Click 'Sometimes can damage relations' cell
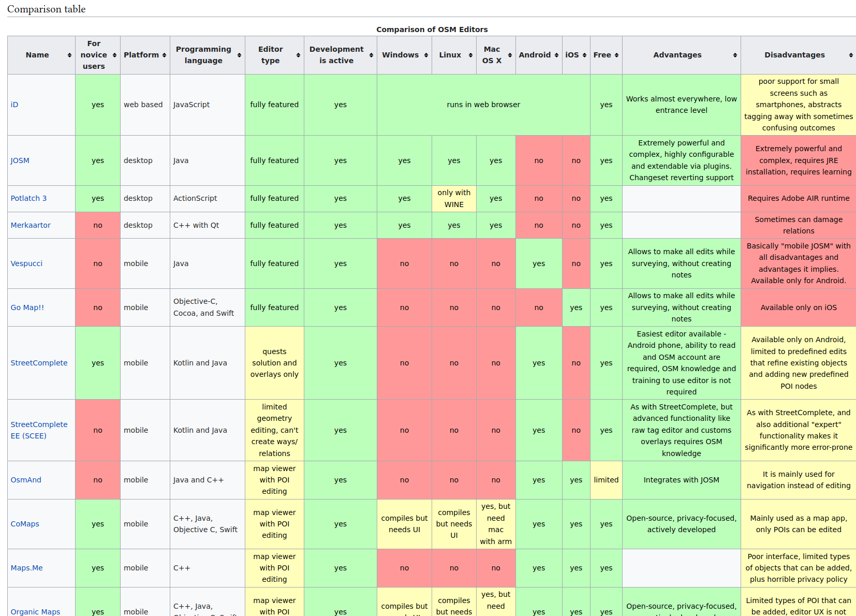 799,225
